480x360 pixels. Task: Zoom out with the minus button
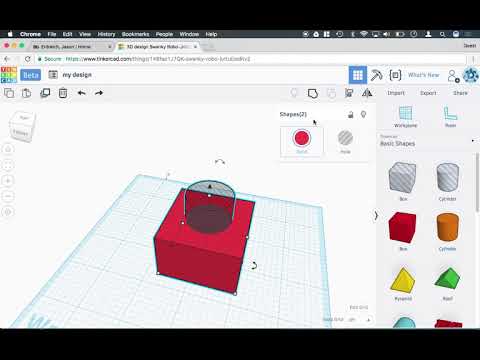8,196
